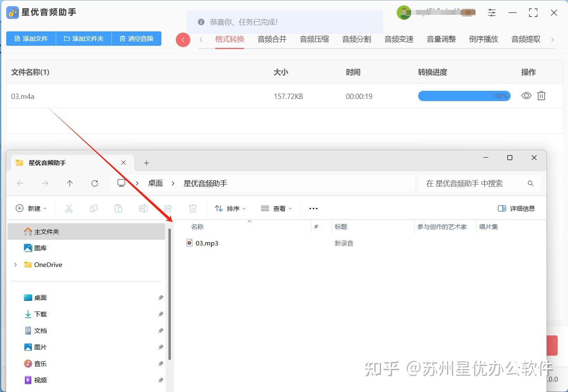Select the 03.m4a file name
Image resolution: width=568 pixels, height=392 pixels.
coord(23,97)
